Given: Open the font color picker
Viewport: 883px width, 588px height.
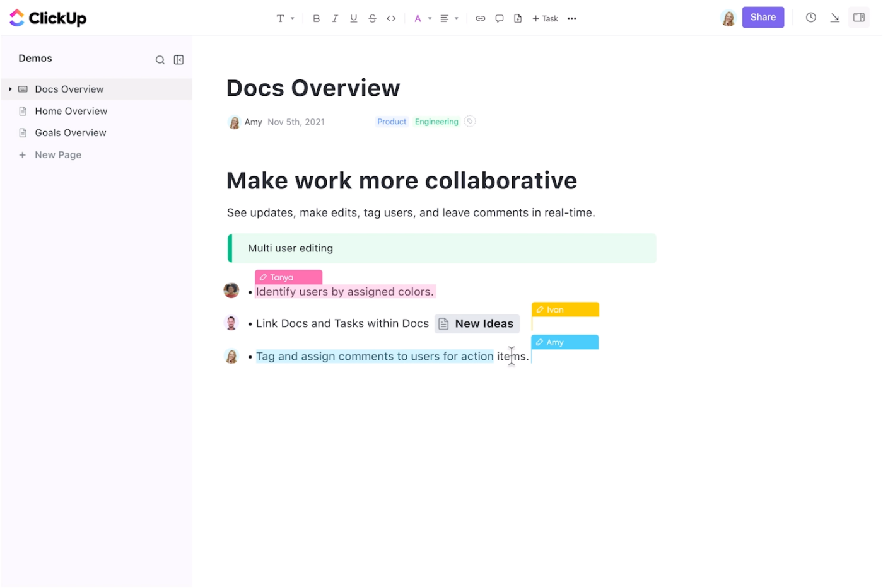Looking at the screenshot, I should tap(420, 18).
